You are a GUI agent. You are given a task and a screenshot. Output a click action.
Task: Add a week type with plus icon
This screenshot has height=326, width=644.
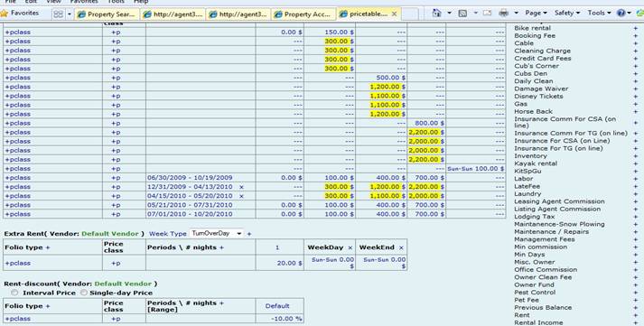pos(249,234)
